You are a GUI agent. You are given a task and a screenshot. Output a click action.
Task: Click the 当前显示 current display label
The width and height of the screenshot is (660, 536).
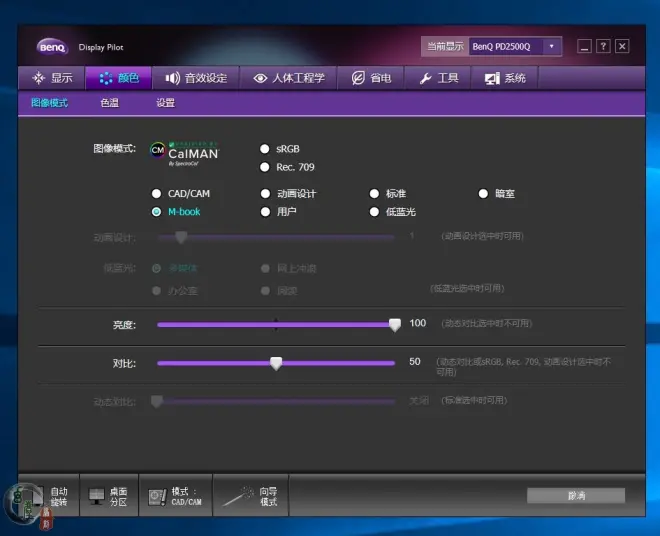(445, 46)
